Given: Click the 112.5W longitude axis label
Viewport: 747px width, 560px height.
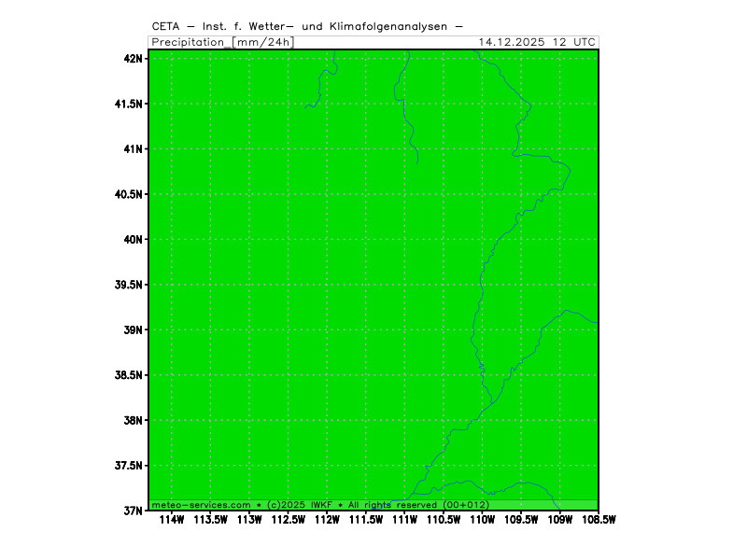Looking at the screenshot, I should pyautogui.click(x=289, y=521).
